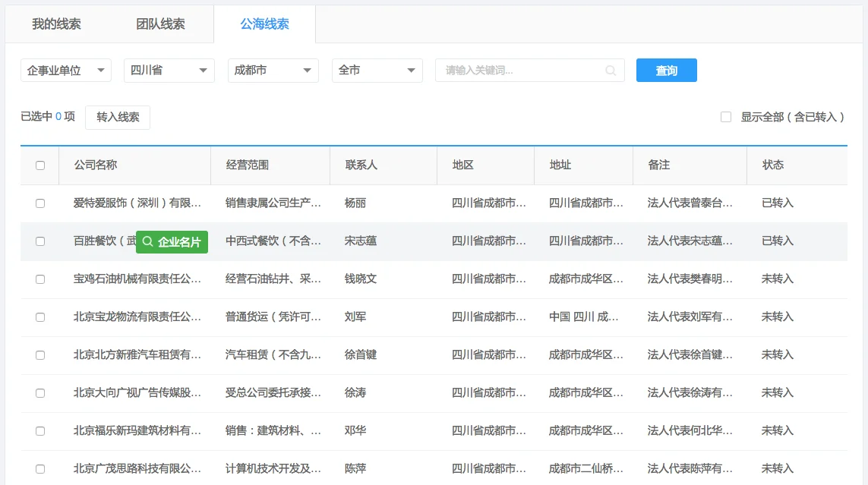Check the header checkbox to select all rows
The image size is (868, 485).
[40, 165]
